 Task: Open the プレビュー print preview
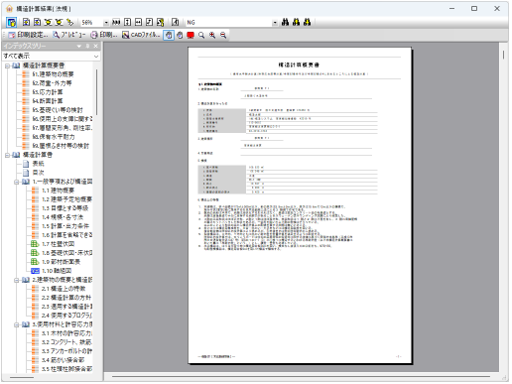(x=69, y=35)
